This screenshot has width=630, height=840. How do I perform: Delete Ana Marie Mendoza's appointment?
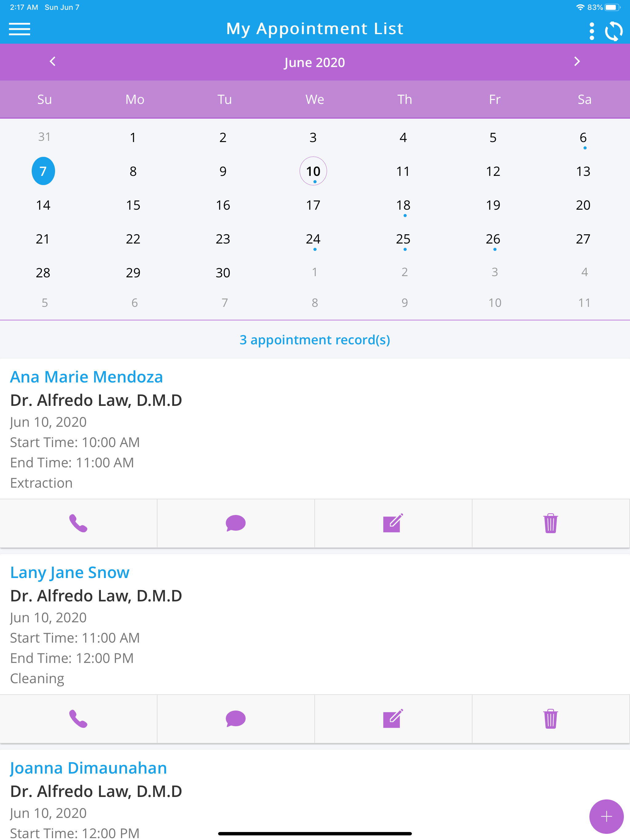550,523
